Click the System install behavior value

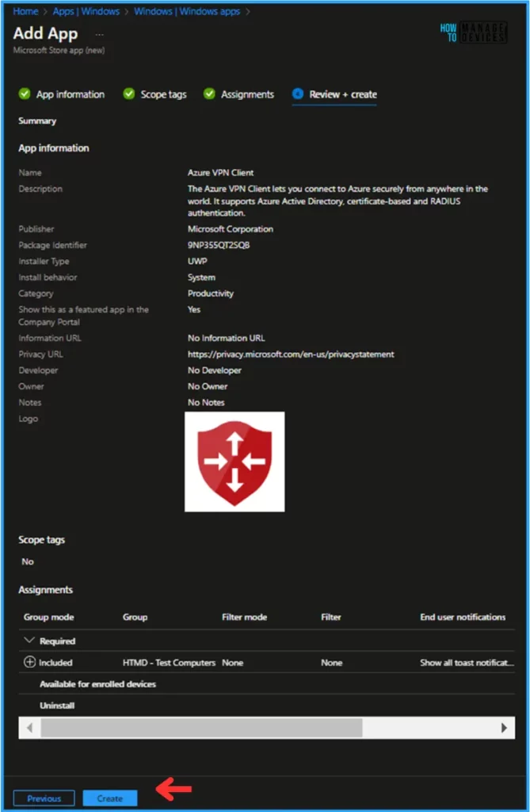click(x=201, y=277)
